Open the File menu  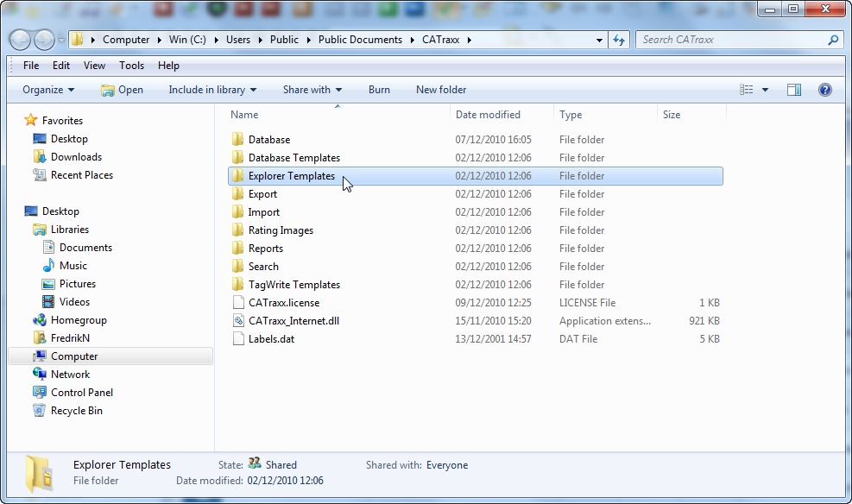click(31, 66)
